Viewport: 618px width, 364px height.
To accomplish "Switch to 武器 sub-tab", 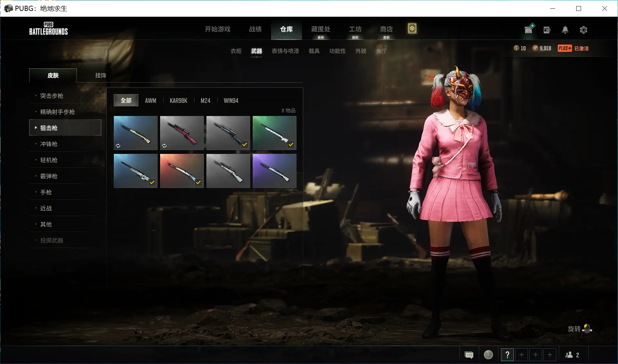I will [256, 51].
